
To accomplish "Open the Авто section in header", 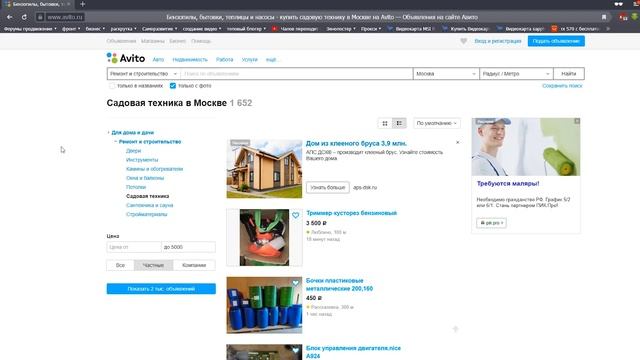I will [158, 60].
